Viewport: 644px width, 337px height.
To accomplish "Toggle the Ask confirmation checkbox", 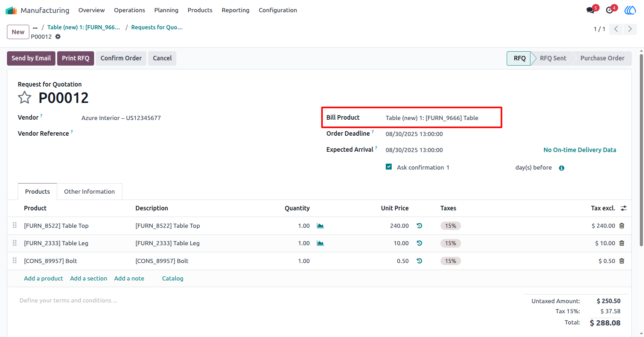I will (x=389, y=167).
